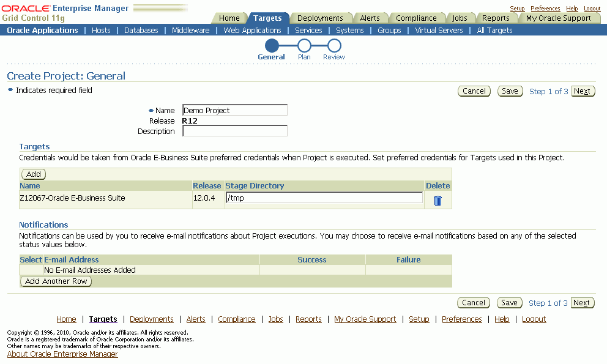Click the footer Help link
Image resolution: width=607 pixels, height=364 pixels.
click(x=502, y=319)
